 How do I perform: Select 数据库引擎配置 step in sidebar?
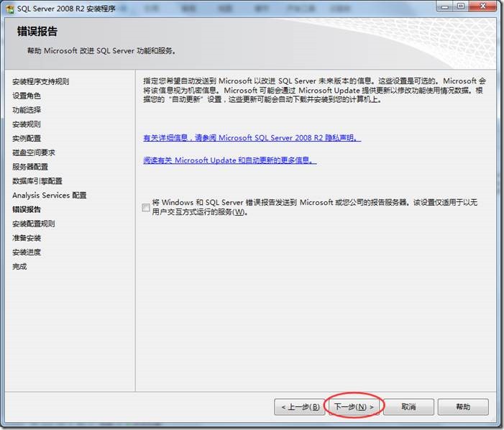pyautogui.click(x=37, y=181)
